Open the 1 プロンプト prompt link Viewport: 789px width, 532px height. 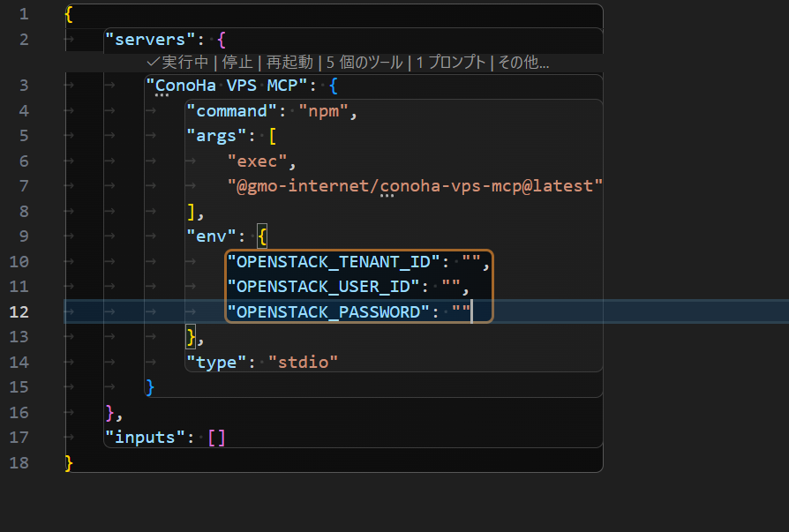click(x=450, y=63)
